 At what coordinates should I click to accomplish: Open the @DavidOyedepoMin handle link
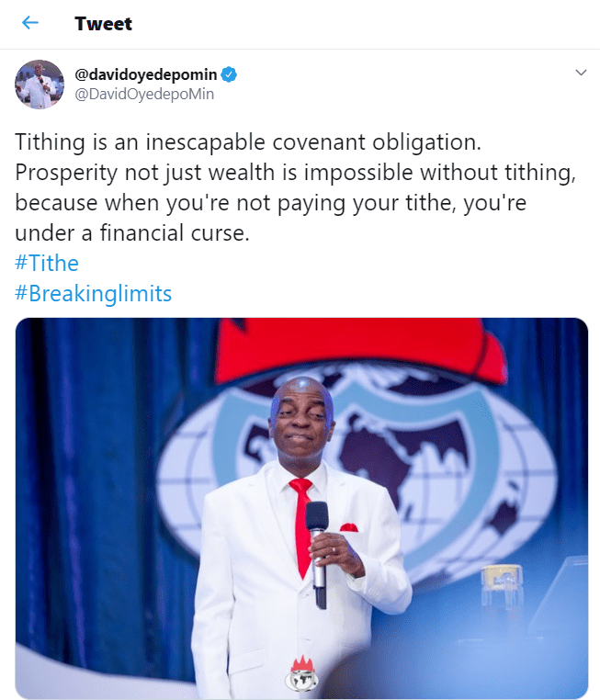(x=144, y=95)
